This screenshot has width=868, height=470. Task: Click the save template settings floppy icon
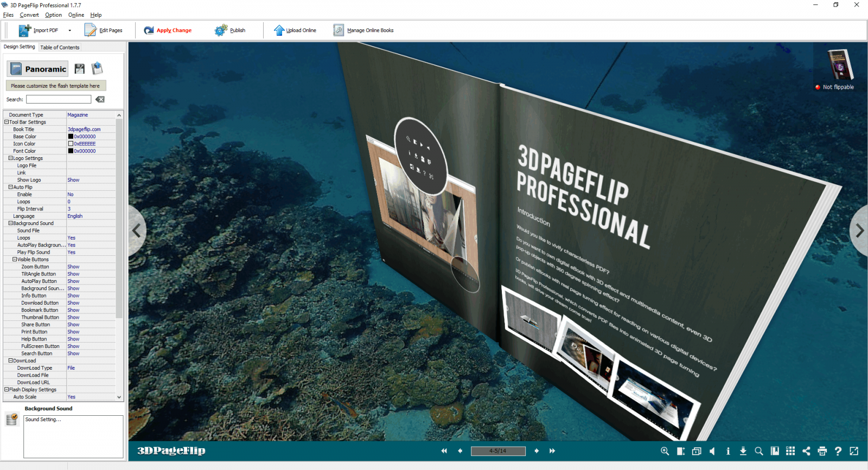pos(80,68)
